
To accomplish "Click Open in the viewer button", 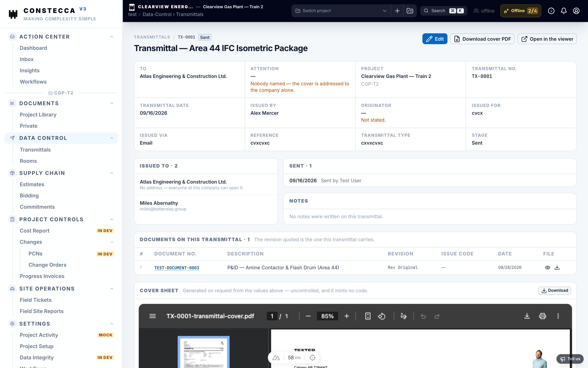I will pos(547,39).
